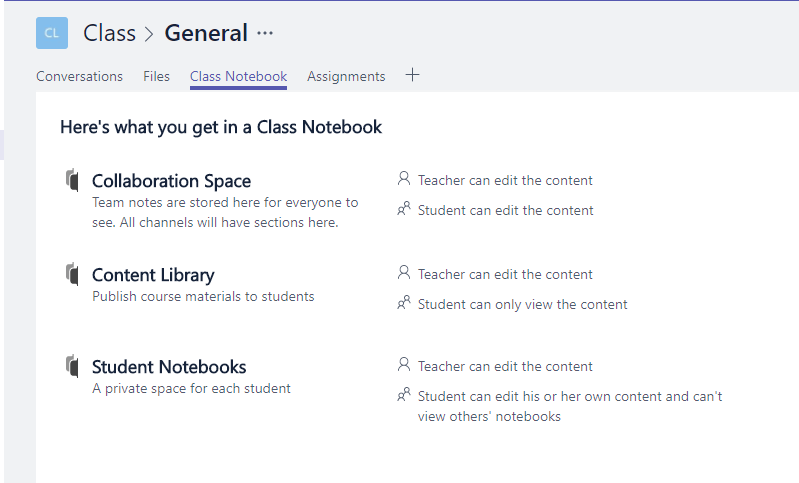The image size is (799, 483).
Task: Click teacher icon beside Collaboration Space permissions
Action: pyautogui.click(x=404, y=179)
